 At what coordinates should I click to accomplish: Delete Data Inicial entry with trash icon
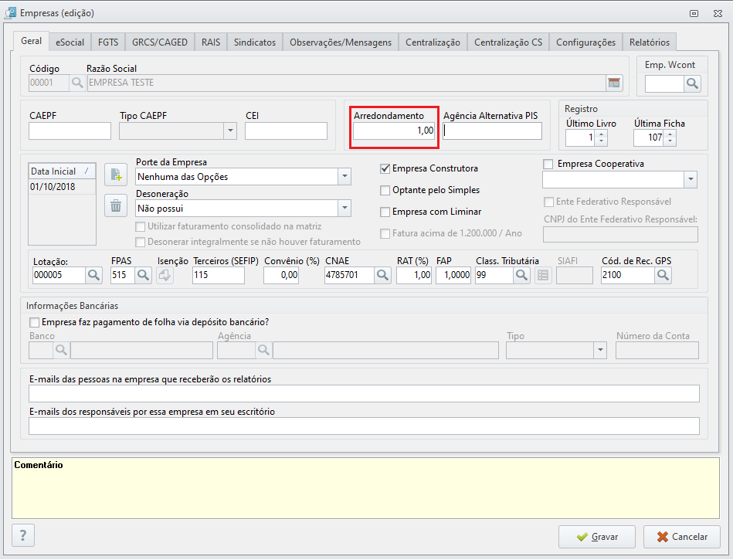pos(116,205)
